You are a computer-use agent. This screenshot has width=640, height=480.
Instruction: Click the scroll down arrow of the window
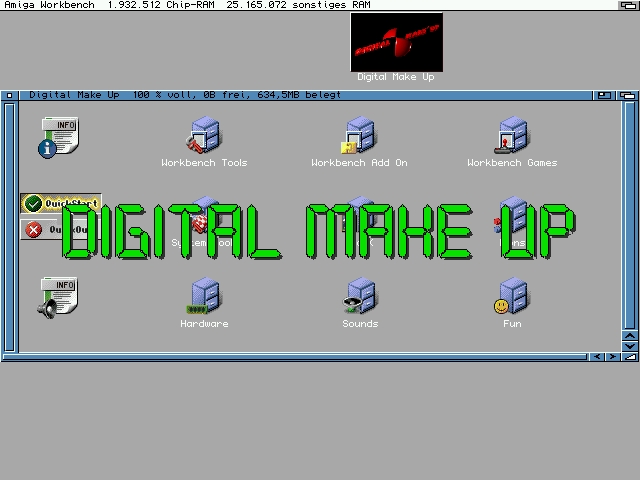[x=630, y=347]
